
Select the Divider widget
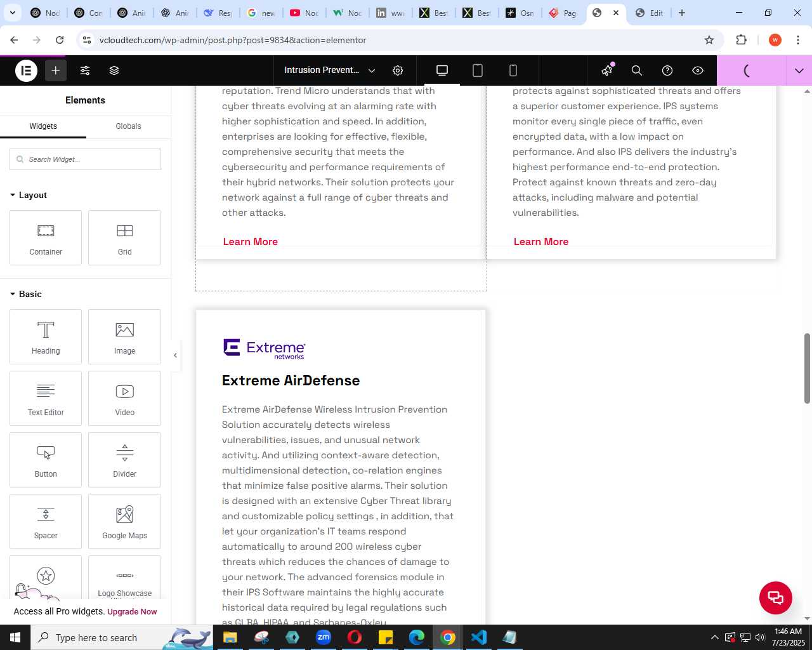click(x=124, y=460)
